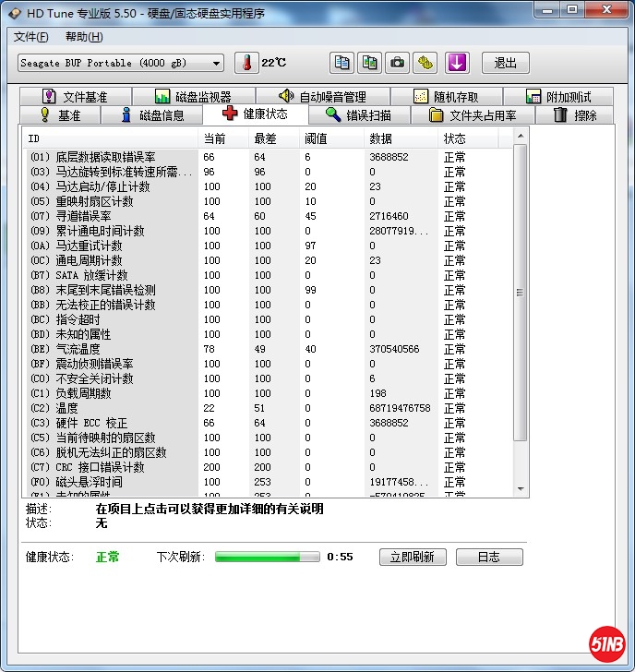
Task: Open the Seagate BUP Portable drive dropdown
Action: 121,63
